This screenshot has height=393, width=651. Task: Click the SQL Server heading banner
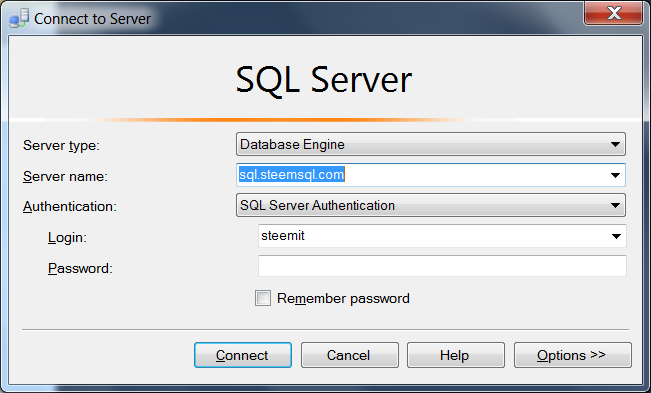coord(324,80)
